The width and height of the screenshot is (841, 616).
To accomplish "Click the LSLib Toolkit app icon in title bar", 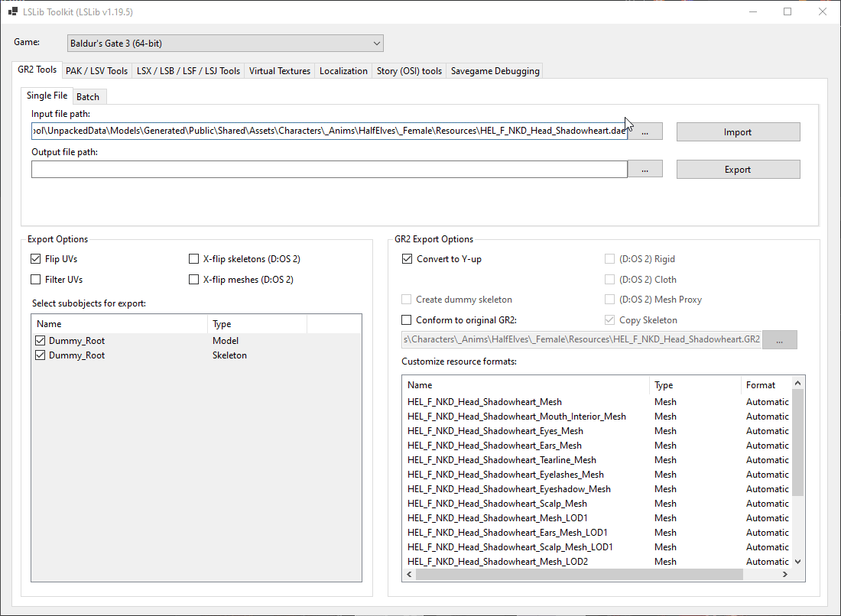I will pyautogui.click(x=13, y=11).
